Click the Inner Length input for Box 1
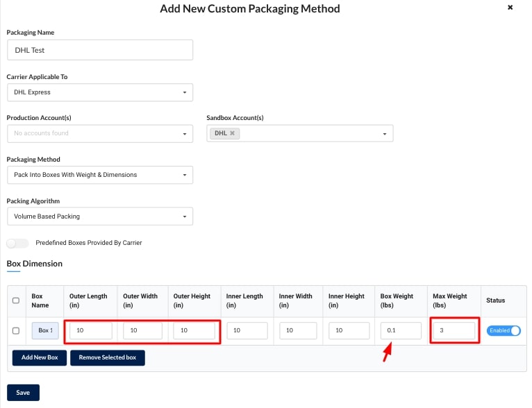The width and height of the screenshot is (532, 408). pos(247,331)
